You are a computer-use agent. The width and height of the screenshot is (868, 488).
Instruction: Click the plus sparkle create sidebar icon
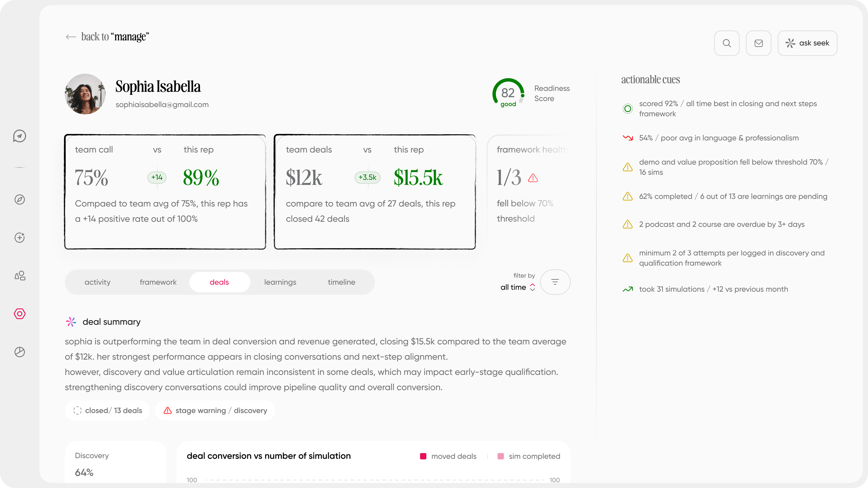click(x=19, y=238)
